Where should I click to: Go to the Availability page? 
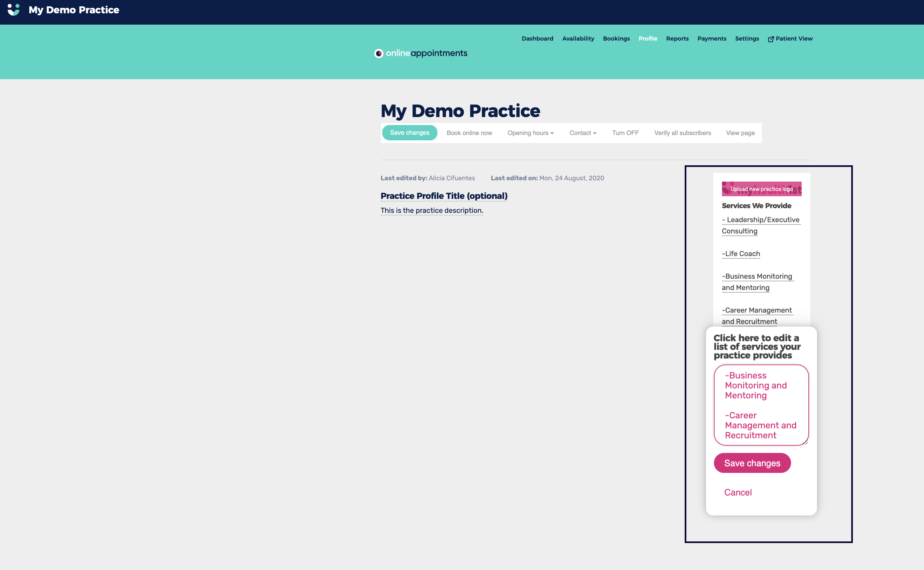pyautogui.click(x=578, y=39)
